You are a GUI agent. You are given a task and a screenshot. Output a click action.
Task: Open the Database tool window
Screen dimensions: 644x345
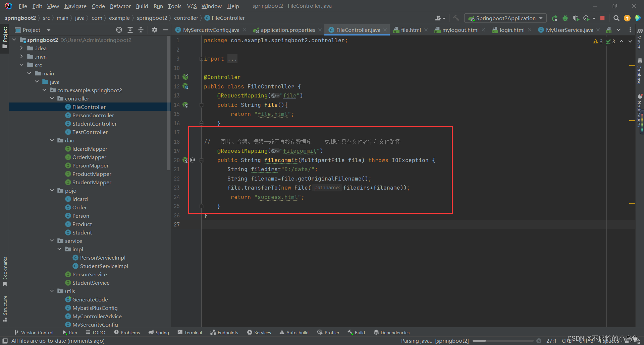coord(640,71)
